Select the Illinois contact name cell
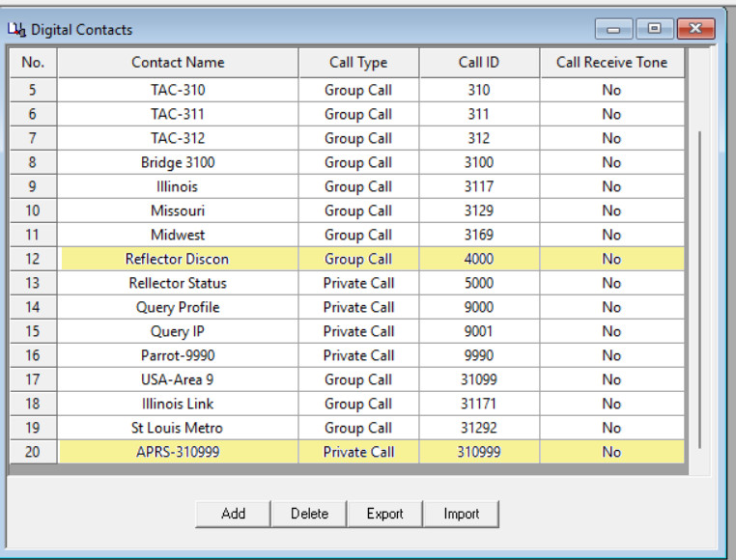This screenshot has width=736, height=560. click(178, 186)
